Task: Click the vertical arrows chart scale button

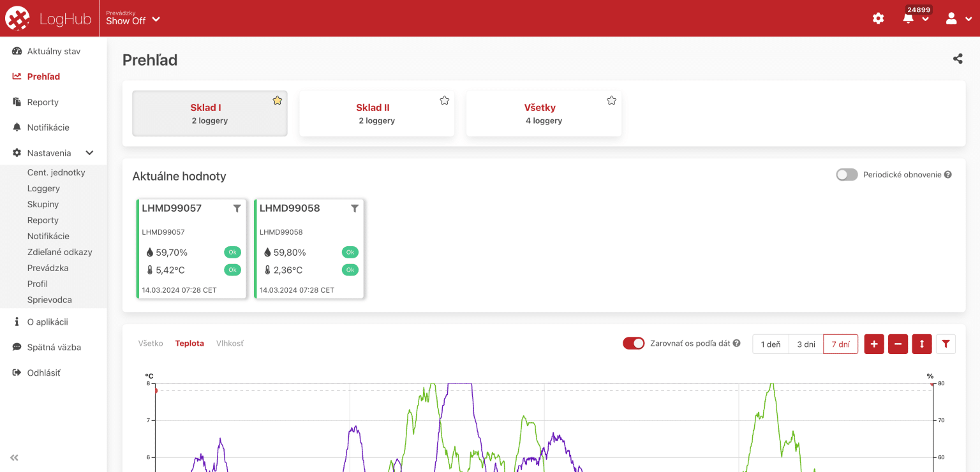Action: [x=922, y=344]
